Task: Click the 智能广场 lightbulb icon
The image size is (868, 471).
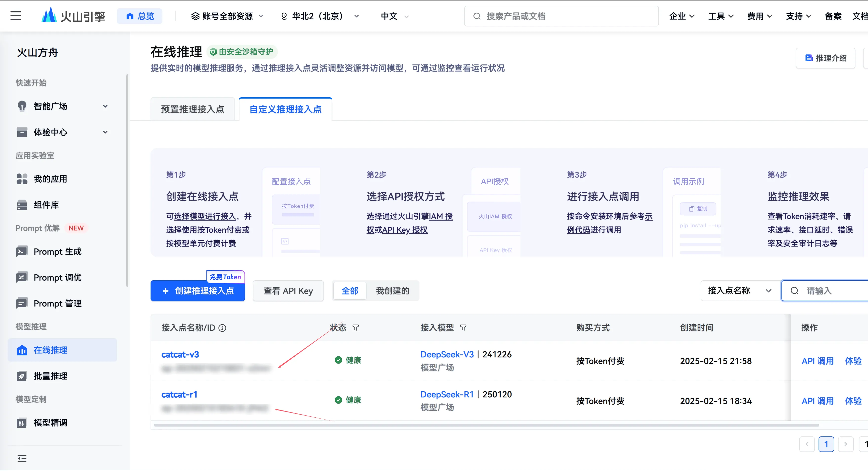Action: pyautogui.click(x=22, y=106)
